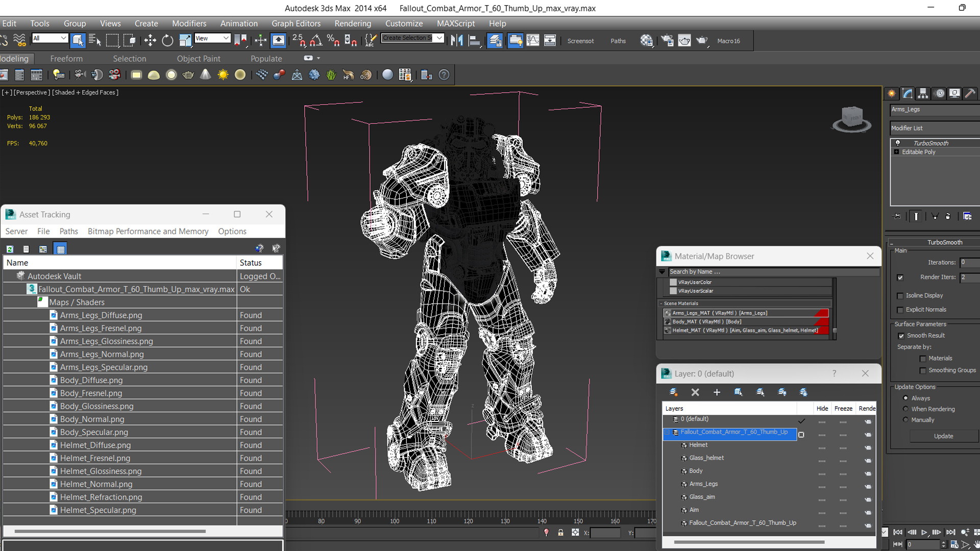Toggle the Percent Snap tool

pos(333,40)
